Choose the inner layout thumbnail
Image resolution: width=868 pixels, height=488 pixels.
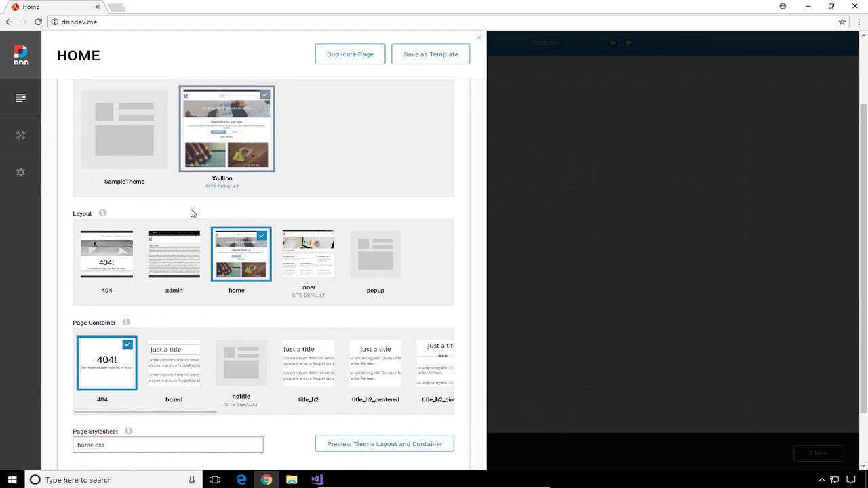[x=308, y=254]
